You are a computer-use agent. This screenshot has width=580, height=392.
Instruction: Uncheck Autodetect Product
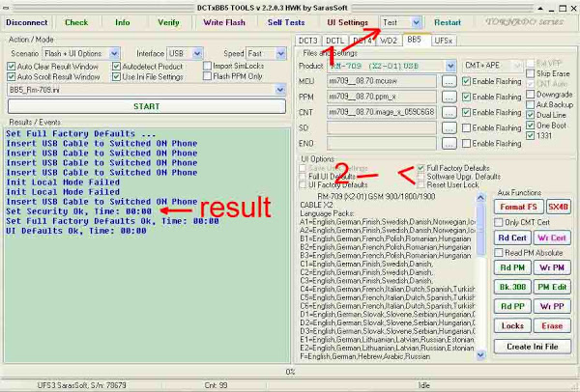(x=116, y=67)
